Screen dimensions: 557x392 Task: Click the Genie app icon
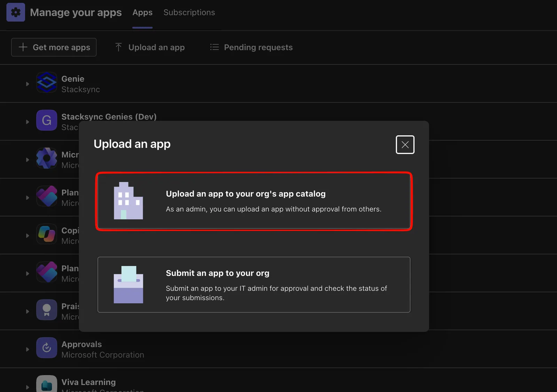click(x=47, y=82)
